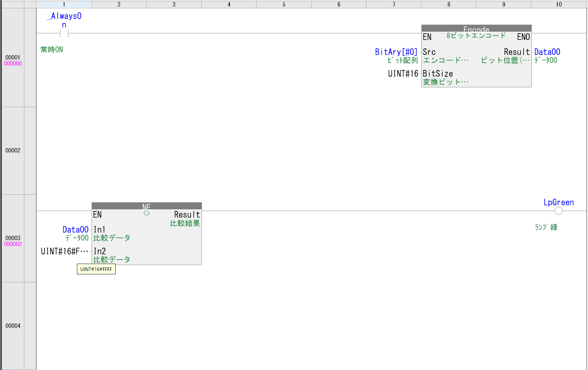The height and width of the screenshot is (370, 588).
Task: Select empty rung 00004
Action: tap(13, 326)
